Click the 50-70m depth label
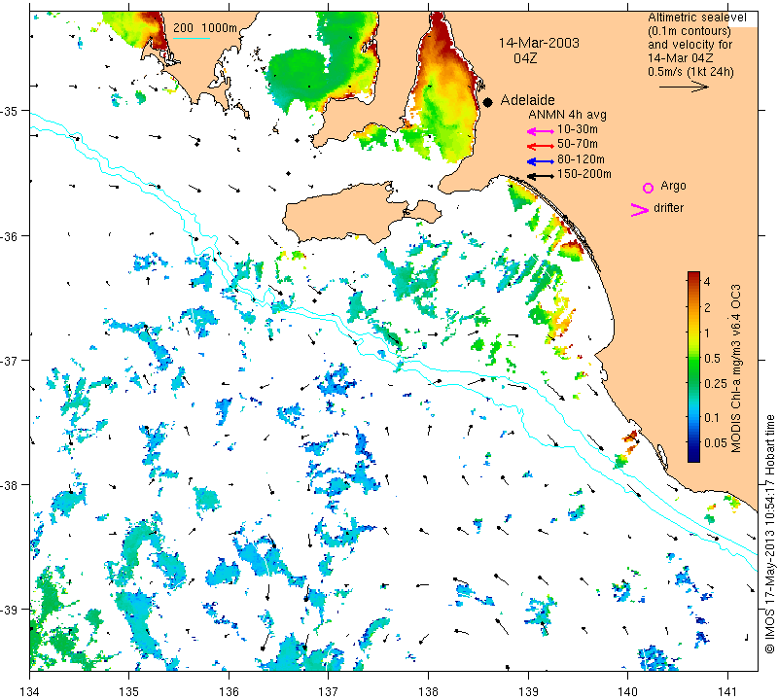Image resolution: width=778 pixels, height=700 pixels. [x=578, y=144]
